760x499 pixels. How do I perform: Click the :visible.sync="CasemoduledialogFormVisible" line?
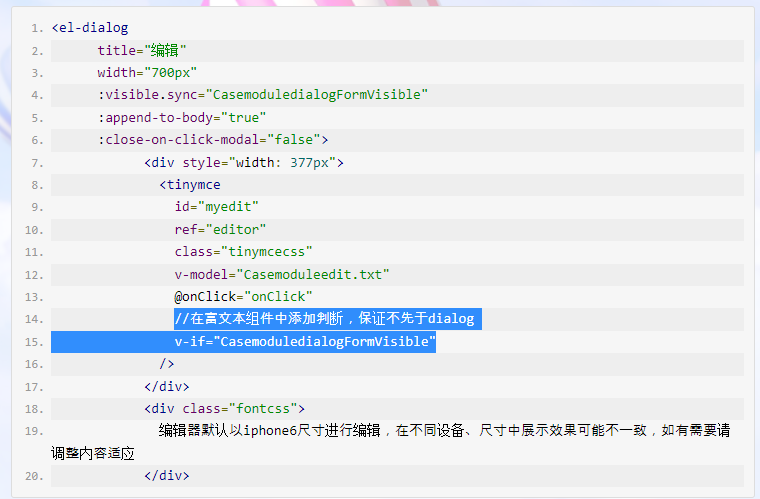point(262,94)
